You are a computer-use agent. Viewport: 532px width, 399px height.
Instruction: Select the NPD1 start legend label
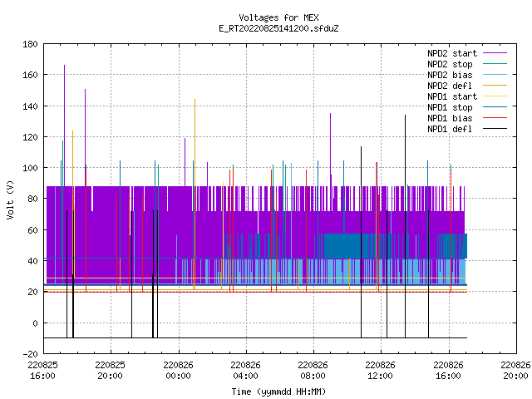(x=452, y=96)
